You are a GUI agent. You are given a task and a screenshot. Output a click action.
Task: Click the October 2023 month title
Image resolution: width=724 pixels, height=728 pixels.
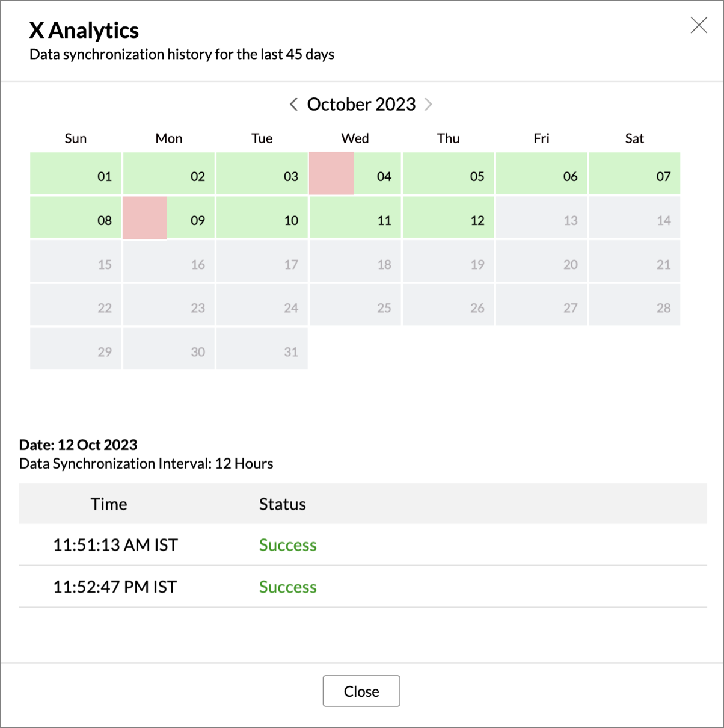pyautogui.click(x=361, y=104)
